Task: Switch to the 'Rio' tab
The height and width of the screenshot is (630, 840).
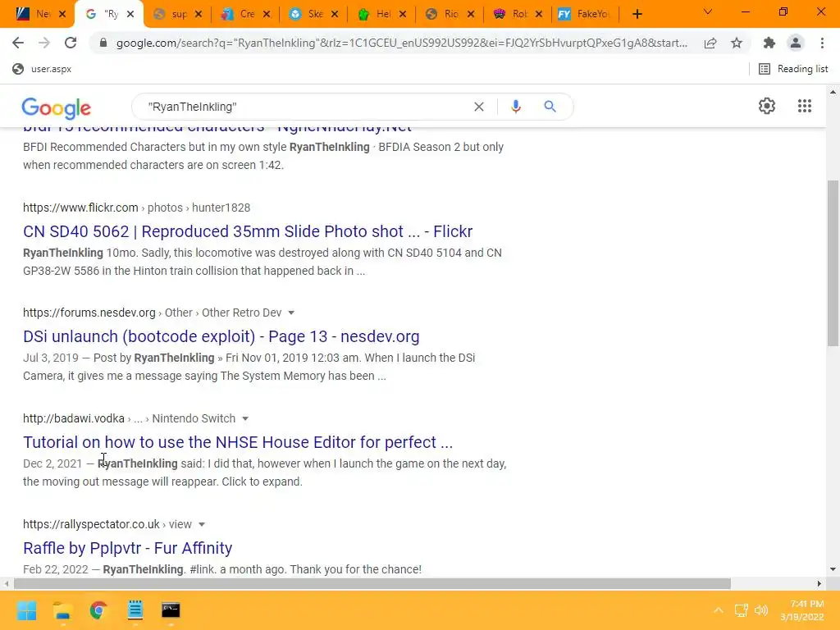Action: (442, 14)
